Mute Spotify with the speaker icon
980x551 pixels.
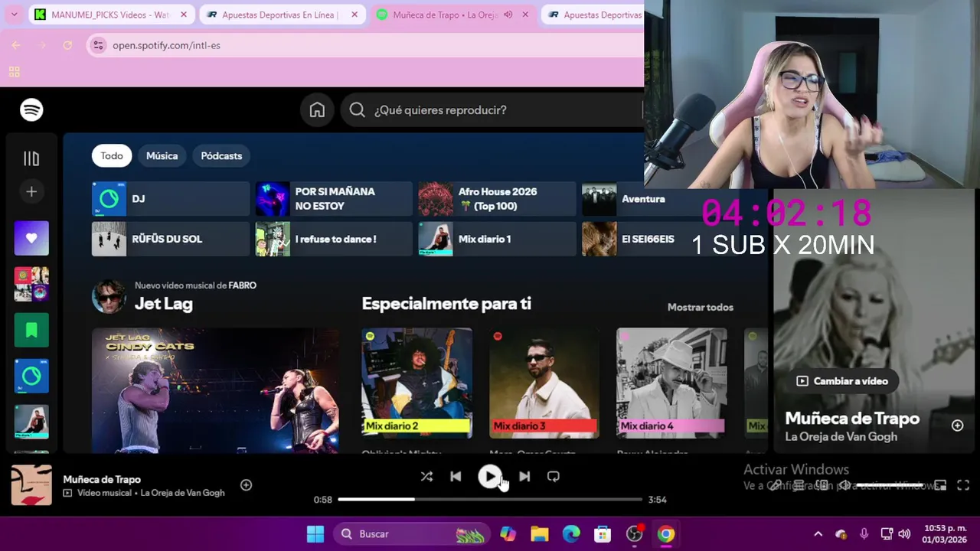point(844,485)
